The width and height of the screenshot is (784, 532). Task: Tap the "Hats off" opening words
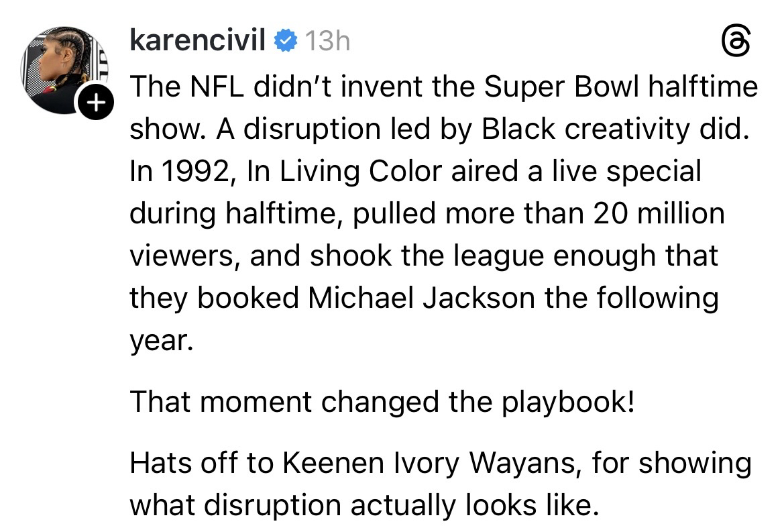(182, 463)
